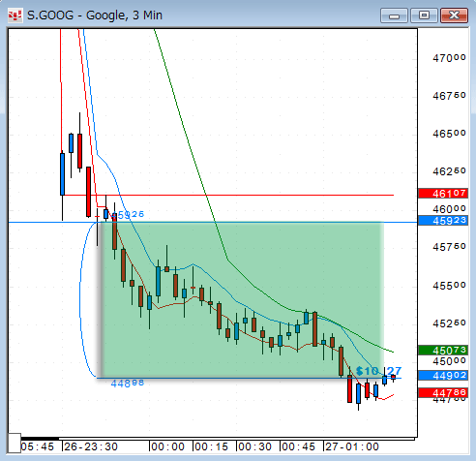The height and width of the screenshot is (461, 476).
Task: Minimize the S.GOOG chart window
Action: (x=394, y=15)
